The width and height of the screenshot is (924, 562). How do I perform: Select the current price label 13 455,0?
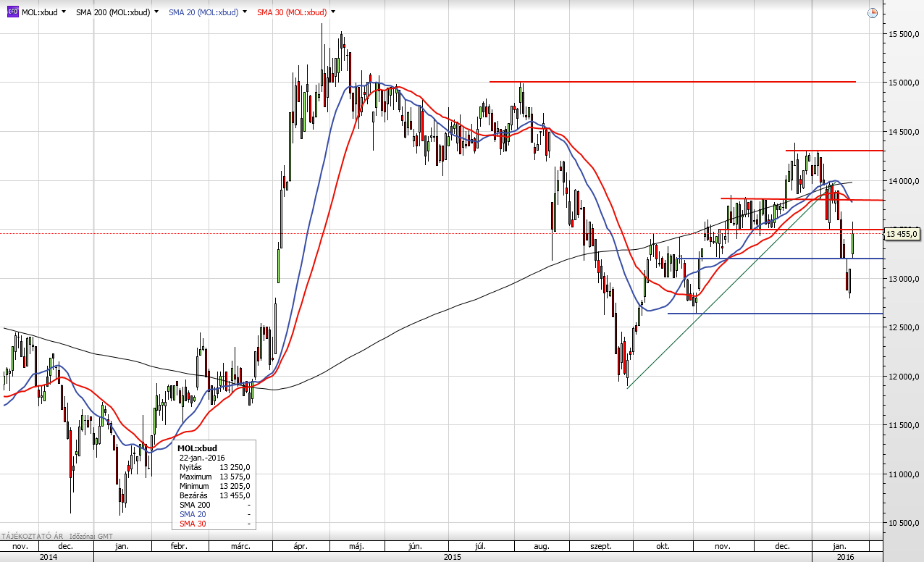(902, 233)
